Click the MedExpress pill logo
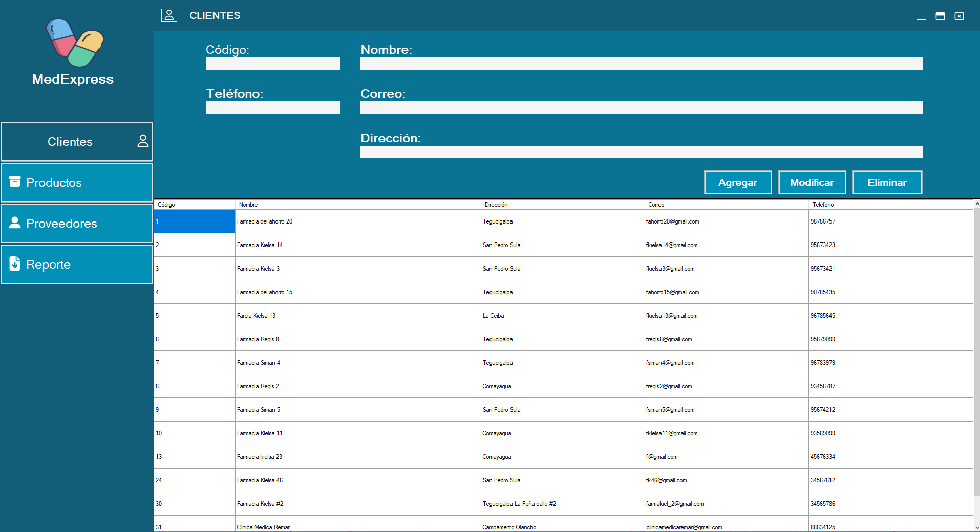This screenshot has width=980, height=532. [x=75, y=44]
